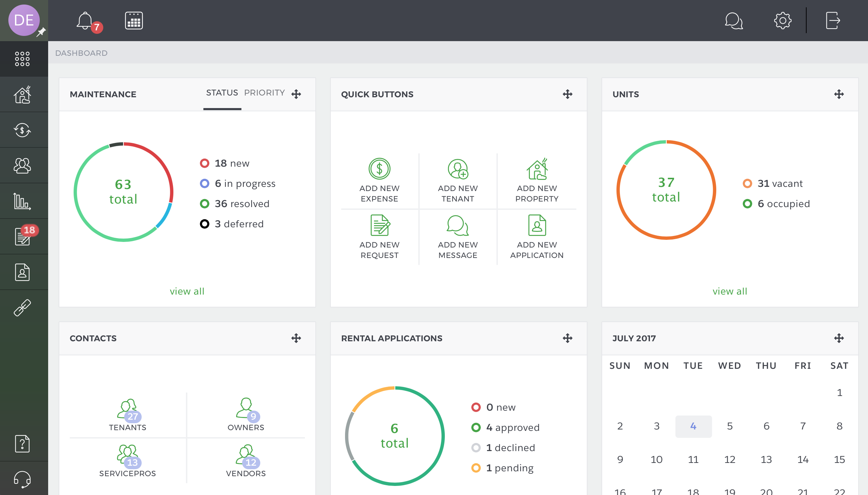
Task: Toggle the pin on the DE avatar
Action: coord(42,32)
